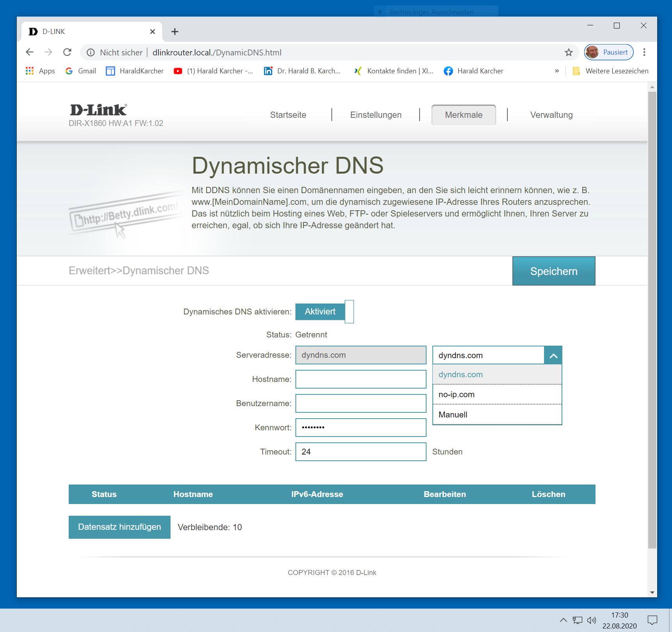Show overflow bookmarks with the chevron
This screenshot has height=632, width=672.
pyautogui.click(x=557, y=71)
